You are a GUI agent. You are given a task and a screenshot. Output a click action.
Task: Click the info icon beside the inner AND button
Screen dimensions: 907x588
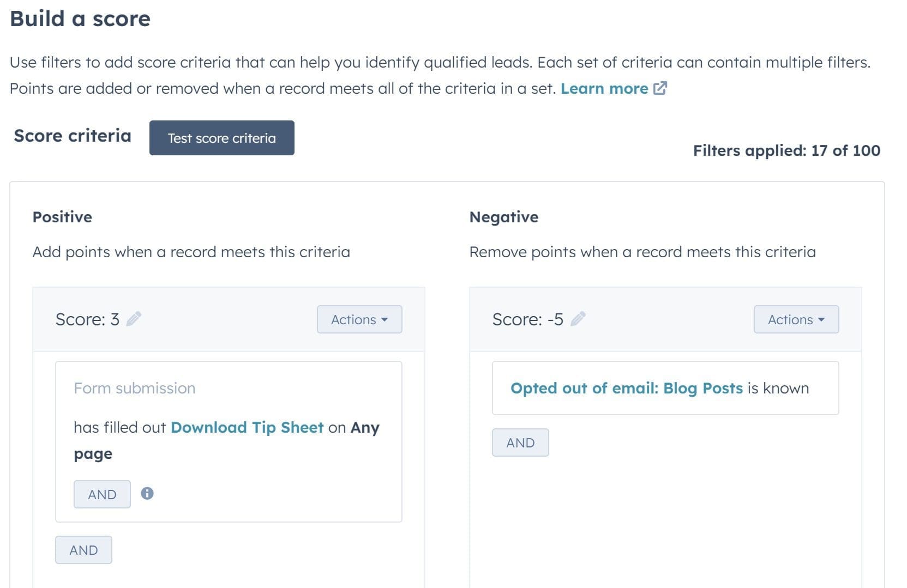point(148,494)
